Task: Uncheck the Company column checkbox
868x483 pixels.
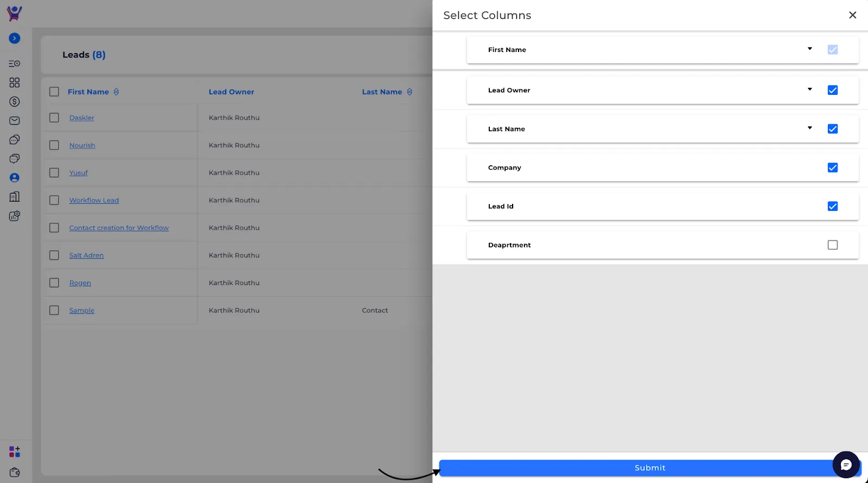Action: point(833,168)
